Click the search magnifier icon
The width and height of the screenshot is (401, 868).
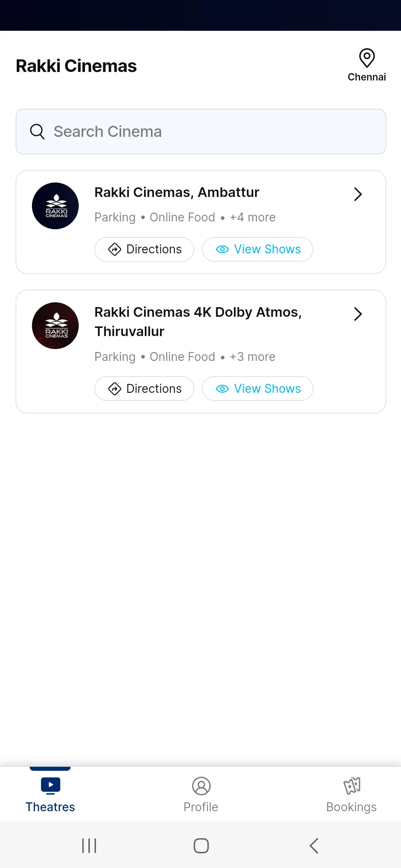pos(37,132)
